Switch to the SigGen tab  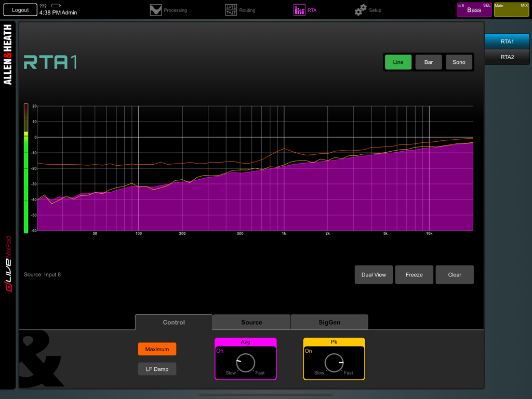(x=329, y=322)
